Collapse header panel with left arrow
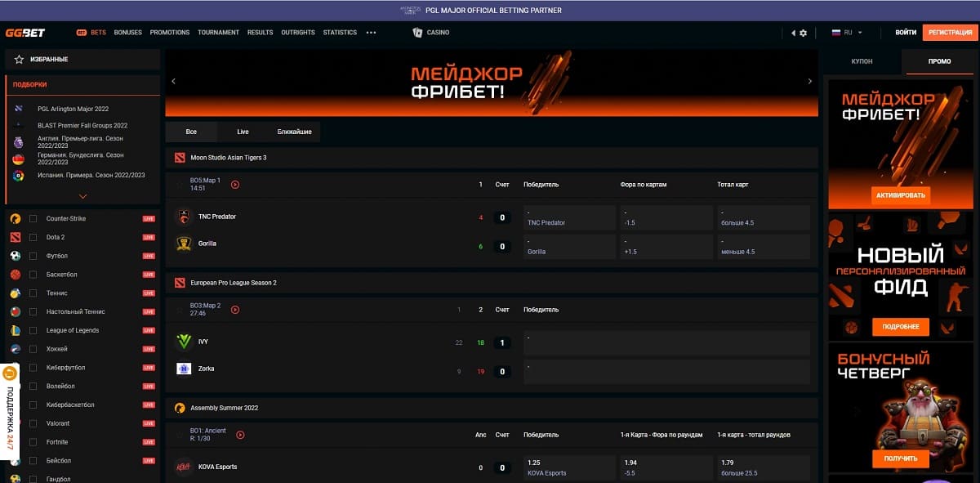980x483 pixels. 793,33
